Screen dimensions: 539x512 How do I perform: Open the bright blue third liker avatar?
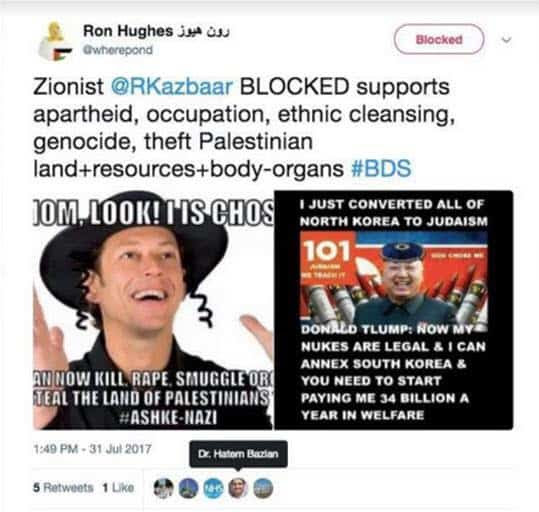tap(213, 488)
